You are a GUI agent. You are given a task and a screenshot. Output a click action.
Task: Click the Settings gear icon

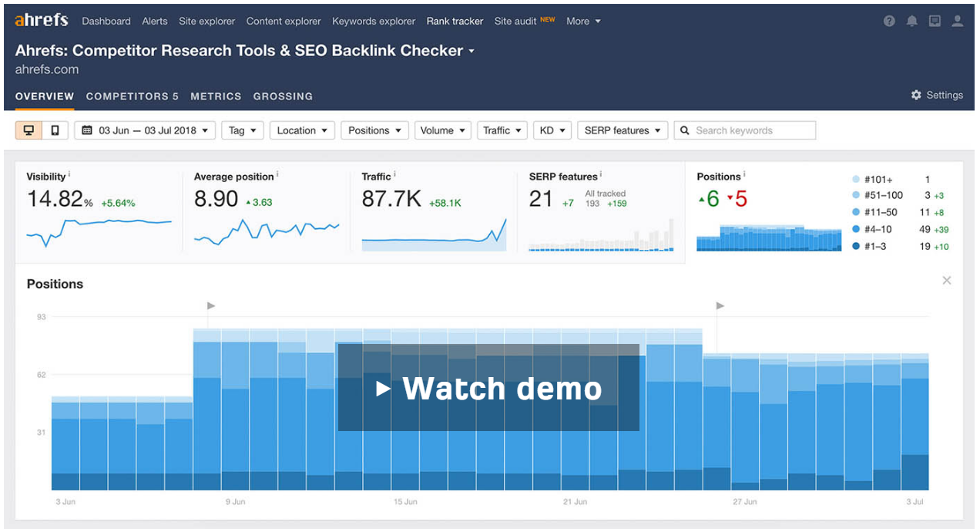[916, 95]
